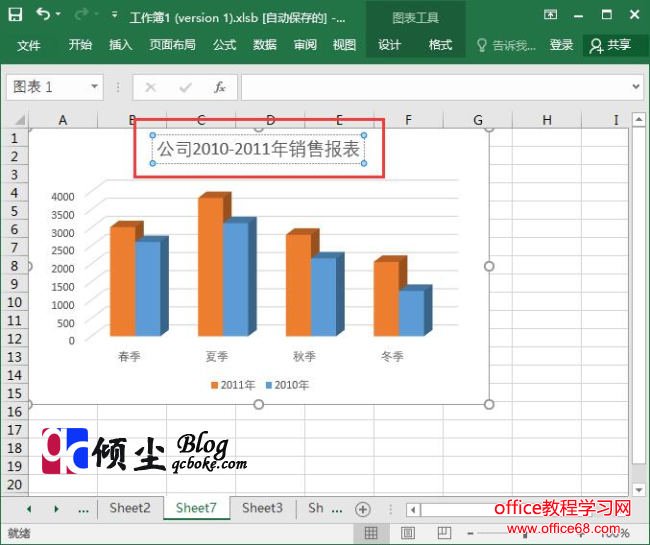The image size is (650, 545).
Task: Select column G header
Action: coord(478,120)
